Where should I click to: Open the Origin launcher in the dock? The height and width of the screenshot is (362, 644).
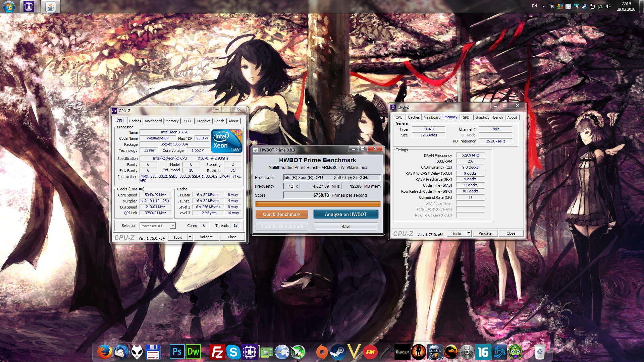(x=322, y=352)
